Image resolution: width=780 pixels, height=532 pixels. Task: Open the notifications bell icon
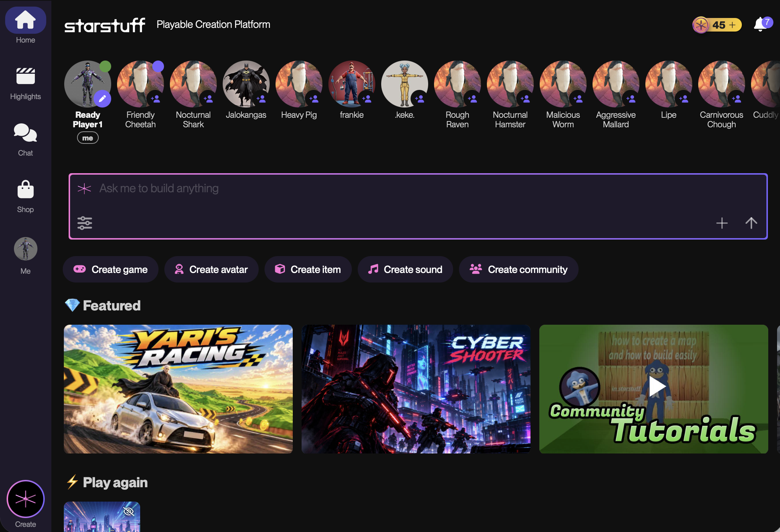pyautogui.click(x=761, y=25)
